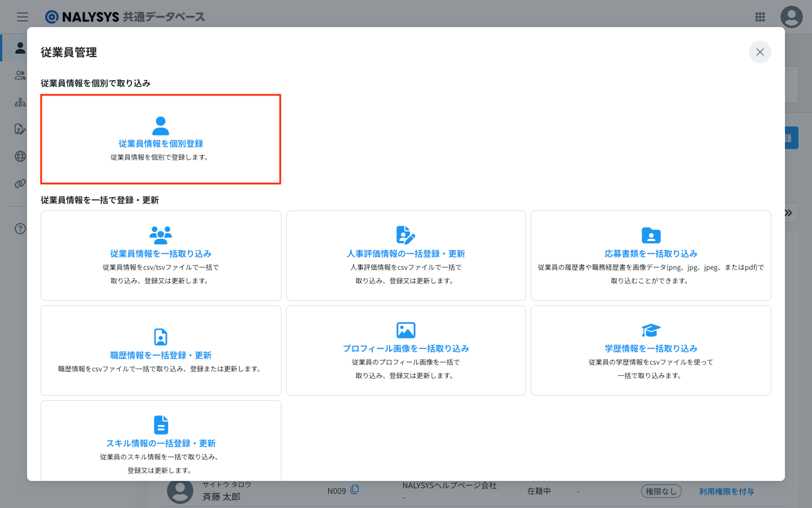Select 人事評価情報の一括登録・更新

click(x=405, y=254)
